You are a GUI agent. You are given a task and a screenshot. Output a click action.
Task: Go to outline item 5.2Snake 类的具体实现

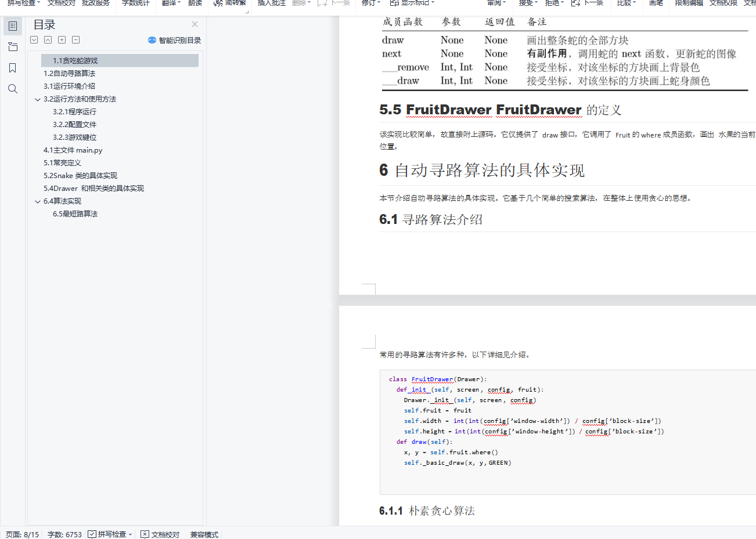tap(80, 175)
